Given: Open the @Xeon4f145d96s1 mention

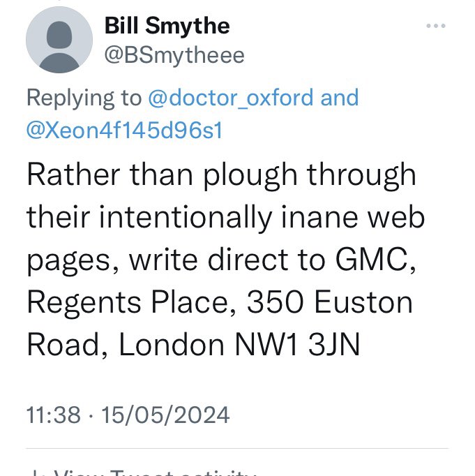Looking at the screenshot, I should click(124, 131).
